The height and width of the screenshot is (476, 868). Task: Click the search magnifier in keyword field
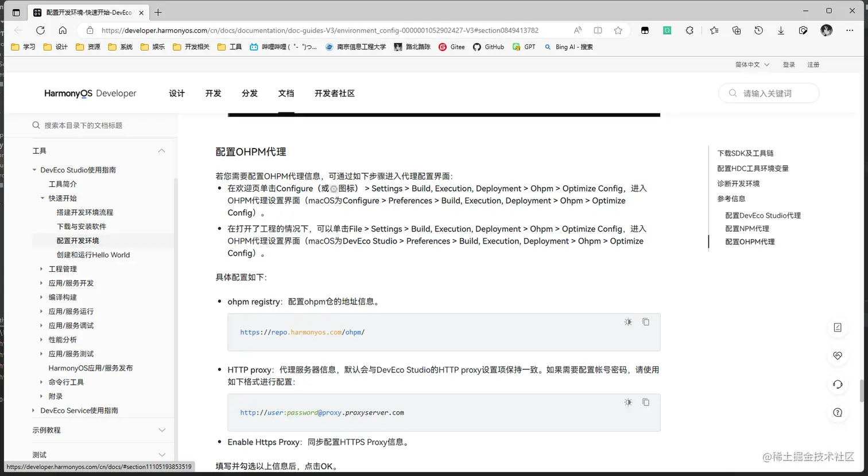coord(733,93)
